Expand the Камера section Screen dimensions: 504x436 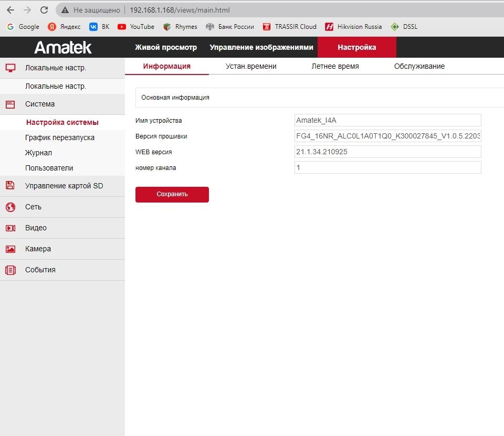[62, 249]
